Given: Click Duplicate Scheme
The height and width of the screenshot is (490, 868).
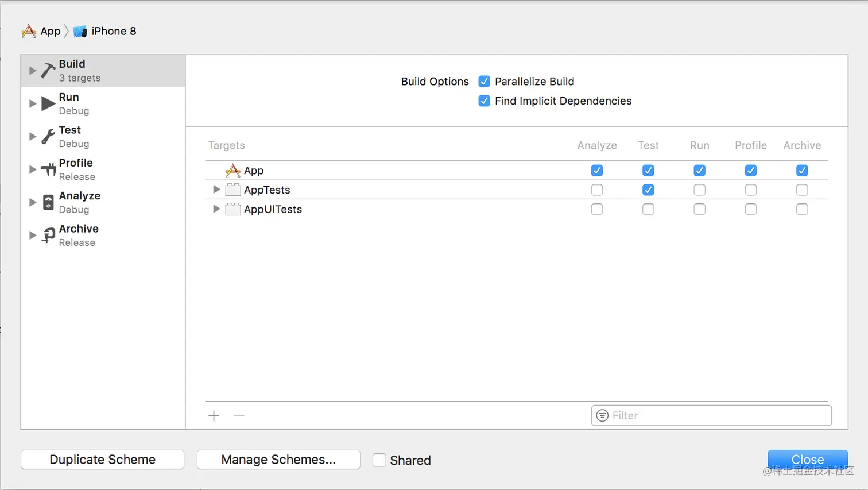Looking at the screenshot, I should click(102, 460).
